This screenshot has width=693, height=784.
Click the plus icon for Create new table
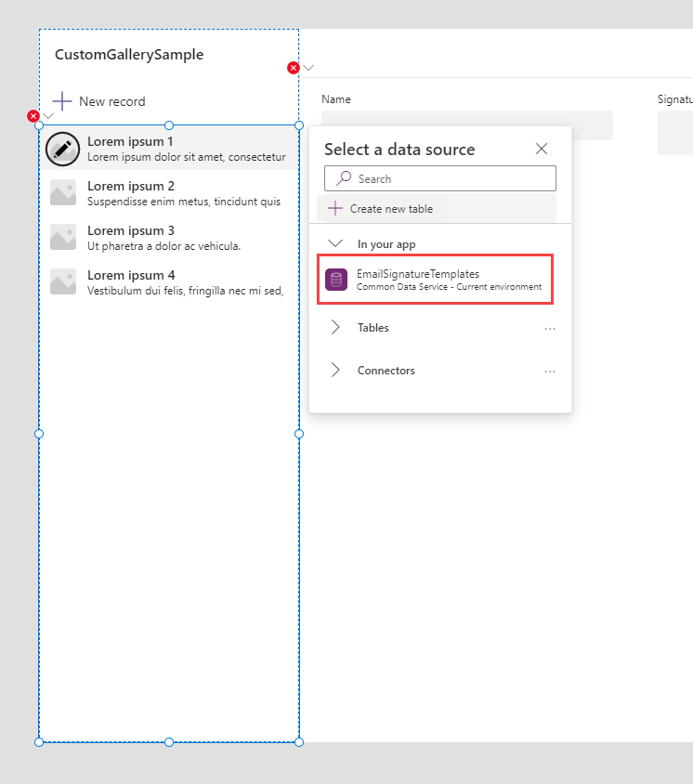pyautogui.click(x=335, y=209)
